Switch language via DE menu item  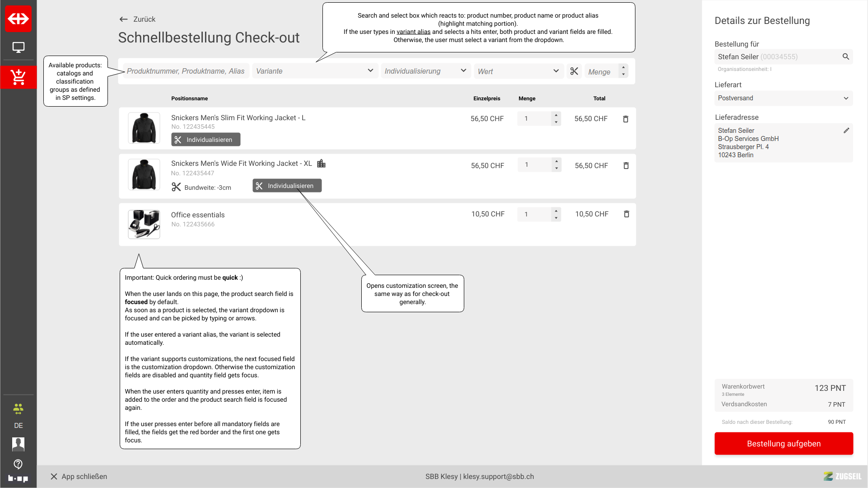[19, 426]
